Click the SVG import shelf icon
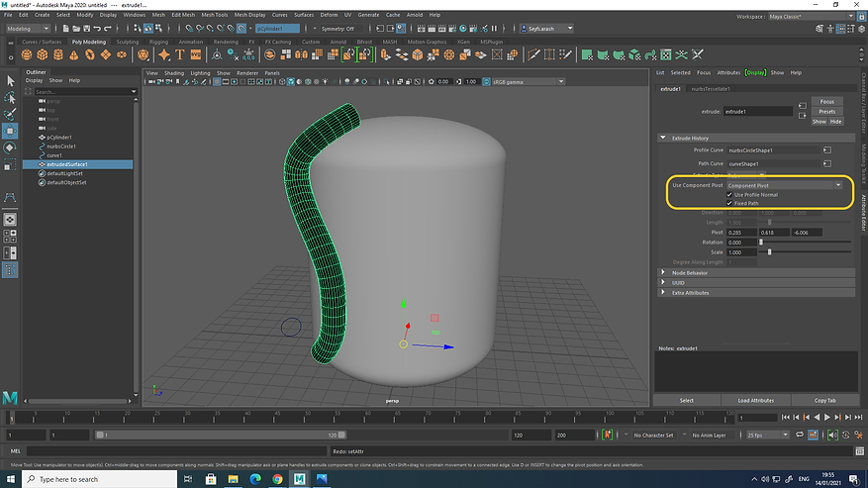This screenshot has height=488, width=868. click(x=196, y=54)
